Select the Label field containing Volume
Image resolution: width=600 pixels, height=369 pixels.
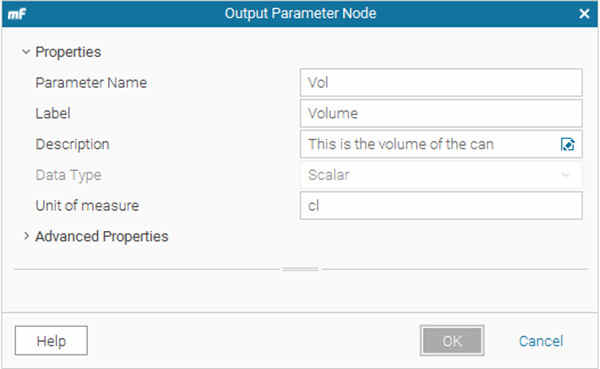(441, 113)
